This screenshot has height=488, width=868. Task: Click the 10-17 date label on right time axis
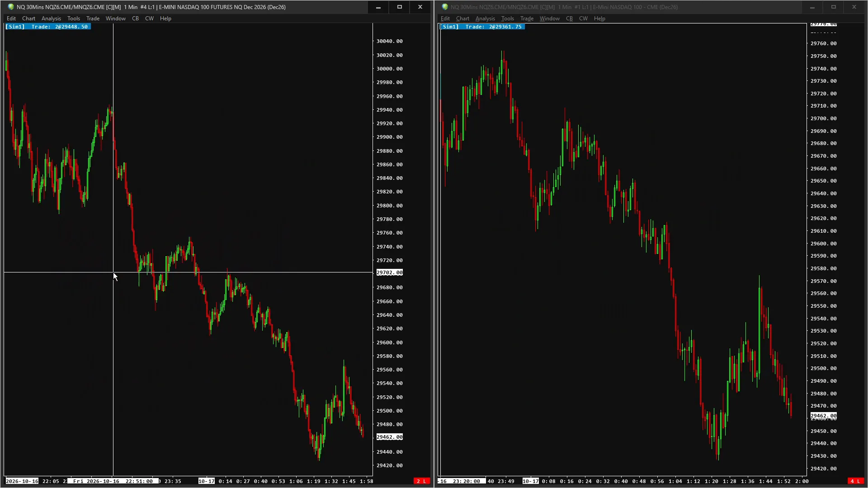[x=531, y=481]
